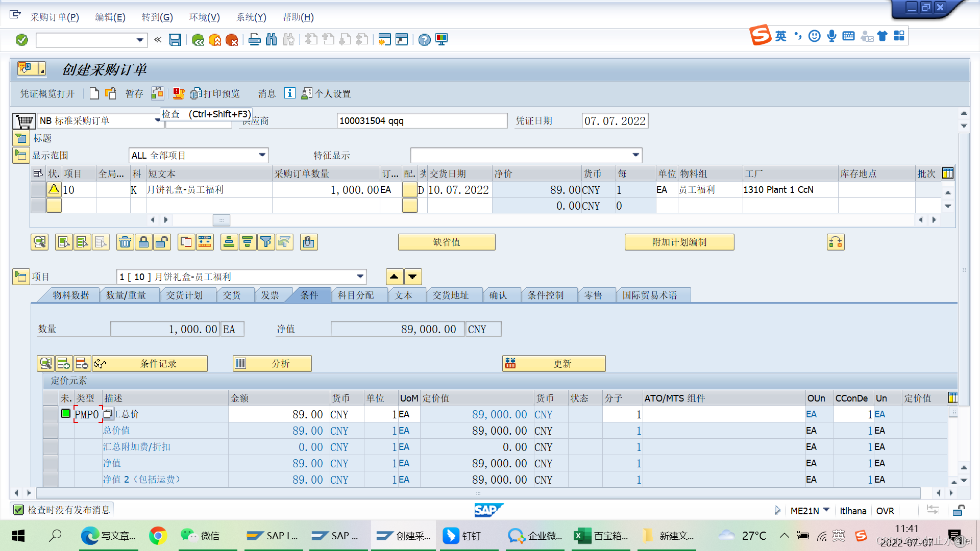
Task: Click the 缺省值 button
Action: (x=447, y=242)
